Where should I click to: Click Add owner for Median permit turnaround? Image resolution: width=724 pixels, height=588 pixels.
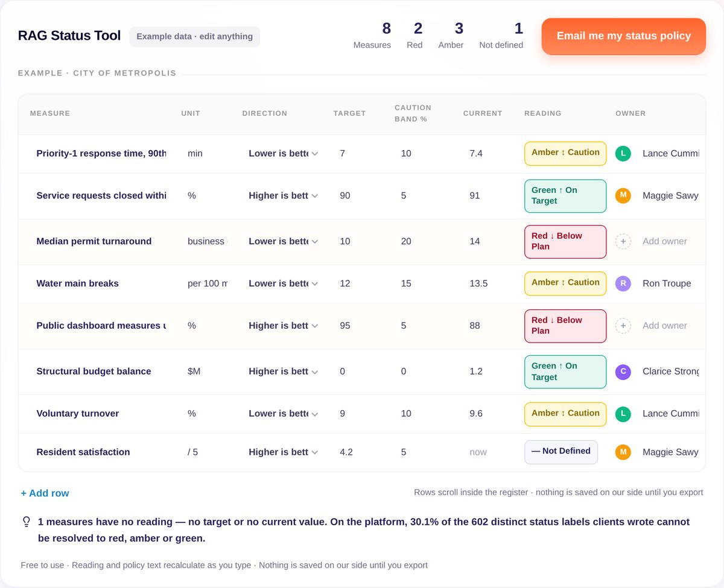coord(665,241)
